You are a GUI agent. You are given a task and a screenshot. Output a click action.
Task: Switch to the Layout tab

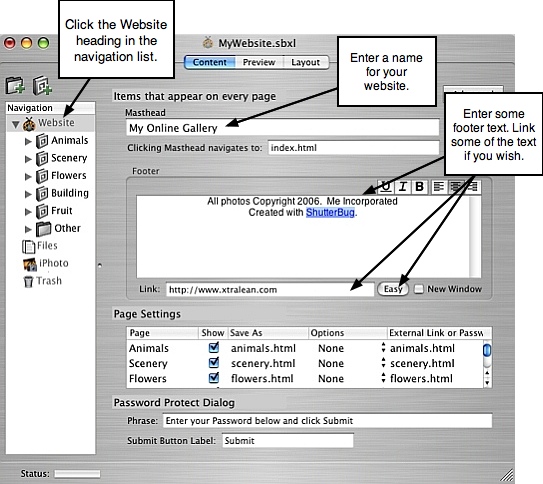pos(306,62)
